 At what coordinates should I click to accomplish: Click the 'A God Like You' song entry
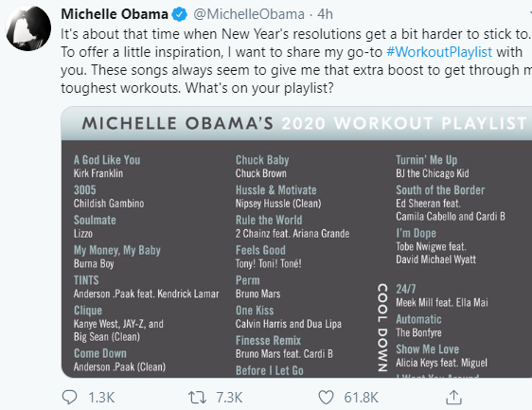click(x=107, y=167)
